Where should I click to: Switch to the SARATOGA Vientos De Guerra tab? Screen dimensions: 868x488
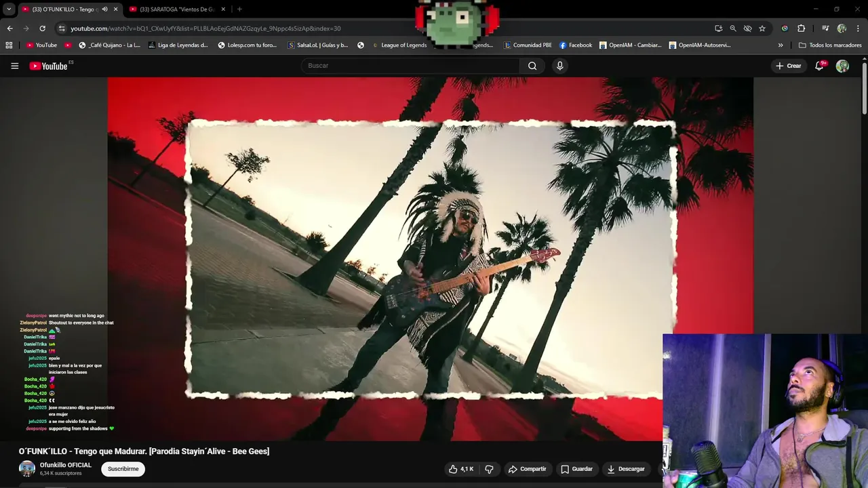(x=176, y=9)
